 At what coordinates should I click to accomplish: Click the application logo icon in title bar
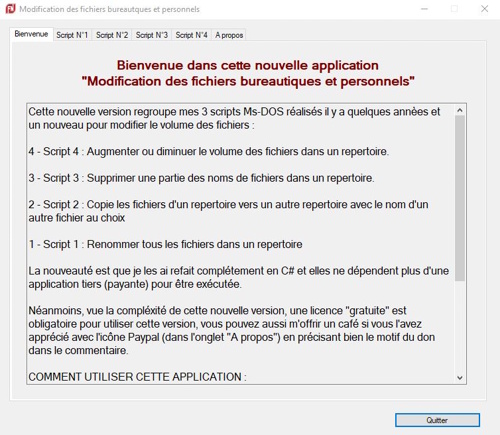[x=10, y=9]
